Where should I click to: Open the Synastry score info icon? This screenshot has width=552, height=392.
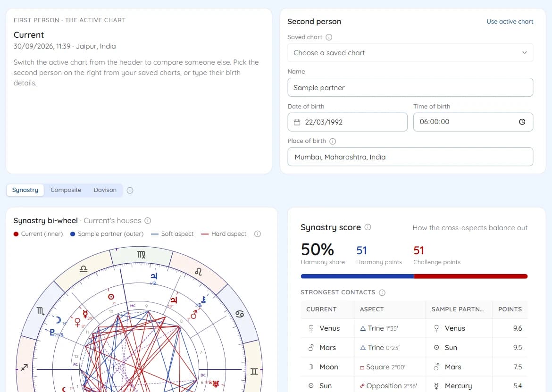[x=368, y=227]
